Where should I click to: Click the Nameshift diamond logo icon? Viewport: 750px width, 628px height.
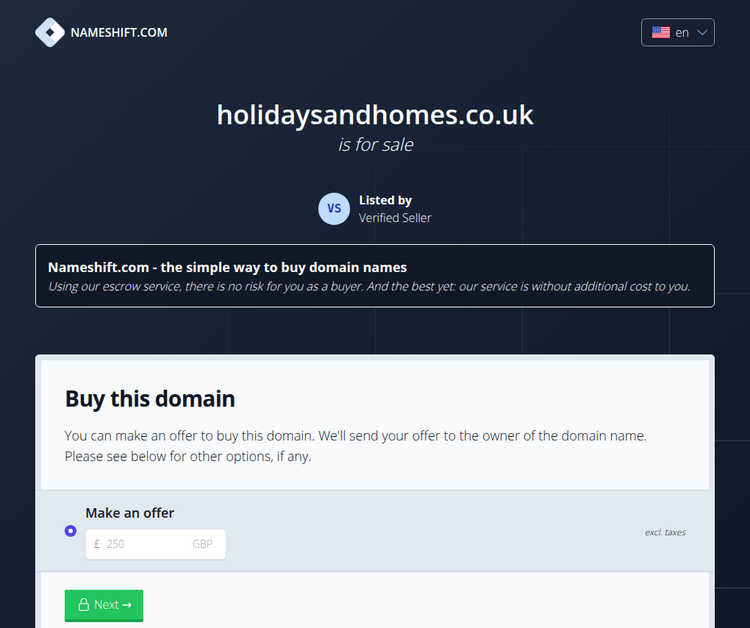click(49, 32)
